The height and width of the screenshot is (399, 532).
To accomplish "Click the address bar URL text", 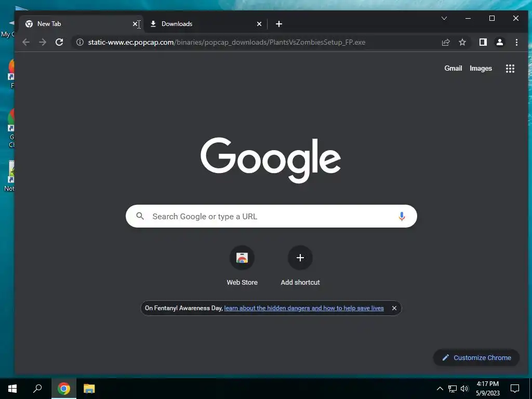I will pyautogui.click(x=227, y=43).
